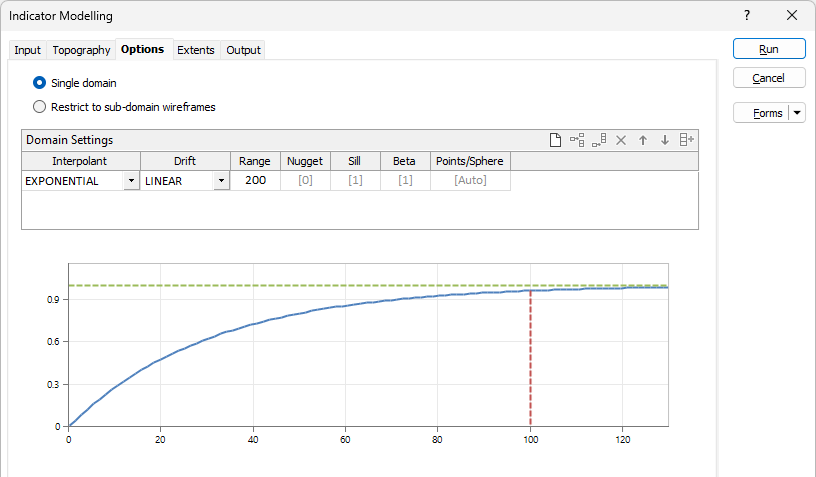816x477 pixels.
Task: Click the move row up arrow
Action: [x=642, y=141]
